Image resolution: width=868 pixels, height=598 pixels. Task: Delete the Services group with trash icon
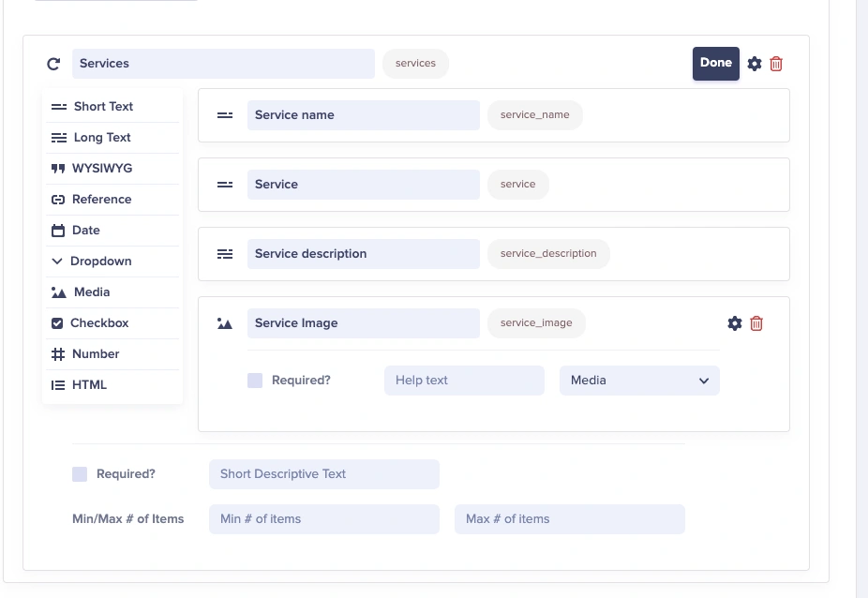pyautogui.click(x=776, y=64)
